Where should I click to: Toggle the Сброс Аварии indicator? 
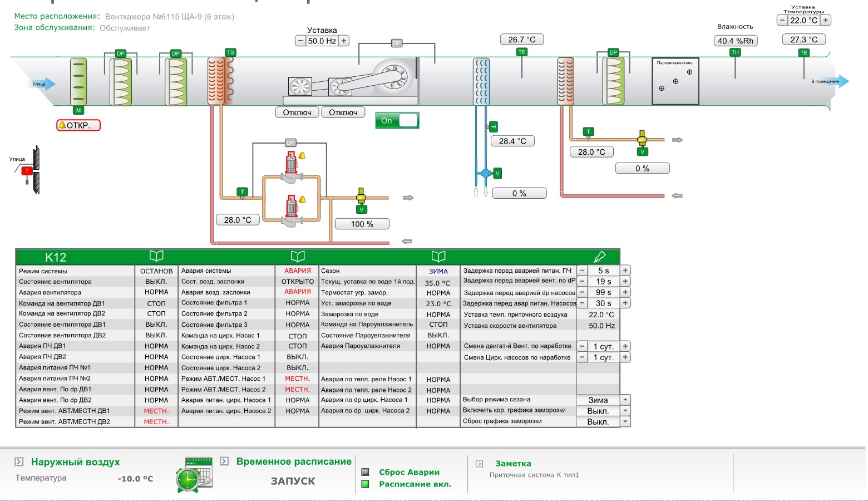(365, 472)
